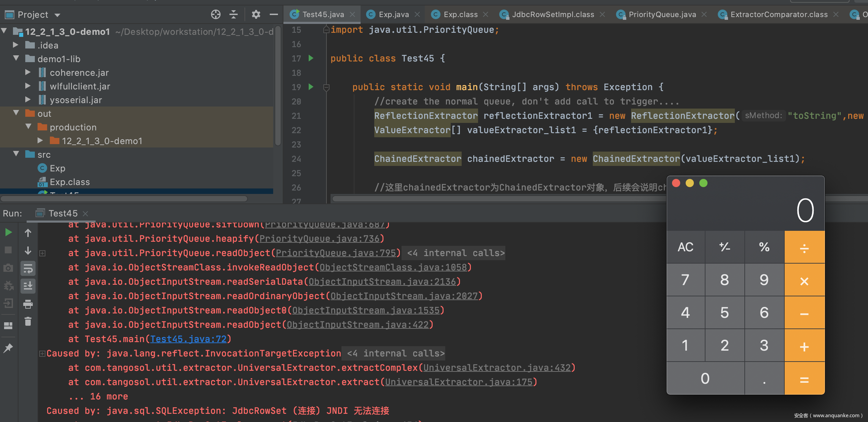The width and height of the screenshot is (868, 422).
Task: Click the locate (crosshair) icon in the Project panel
Action: (x=215, y=14)
